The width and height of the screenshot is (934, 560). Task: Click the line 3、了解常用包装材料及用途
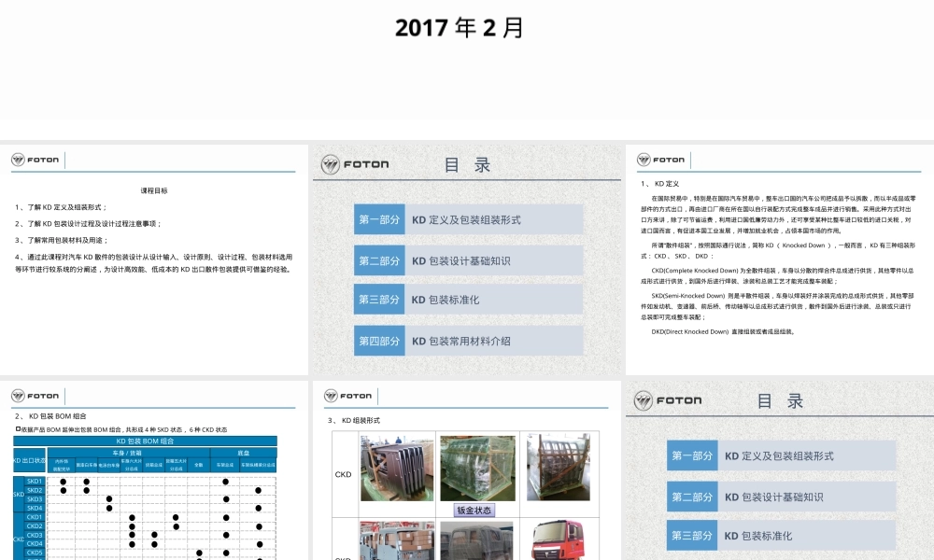coord(62,241)
